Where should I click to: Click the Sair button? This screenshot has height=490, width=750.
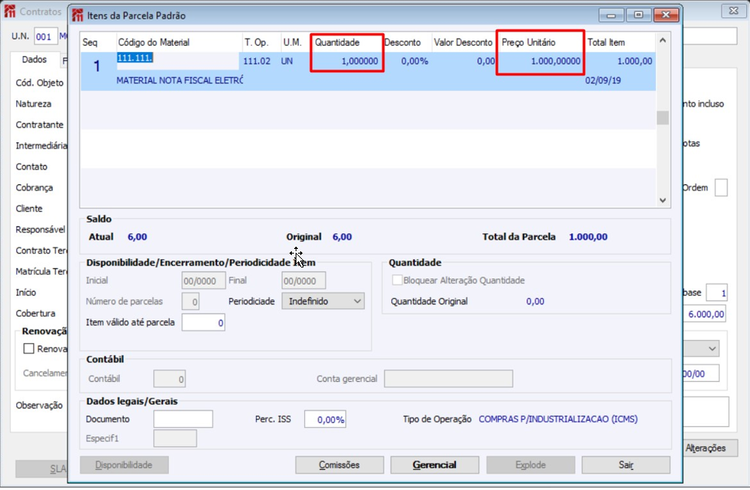coord(626,465)
